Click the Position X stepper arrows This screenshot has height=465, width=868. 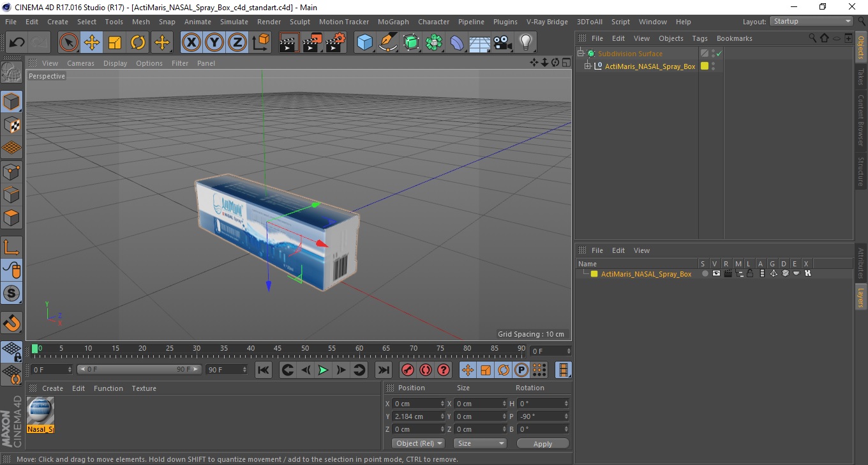point(443,404)
